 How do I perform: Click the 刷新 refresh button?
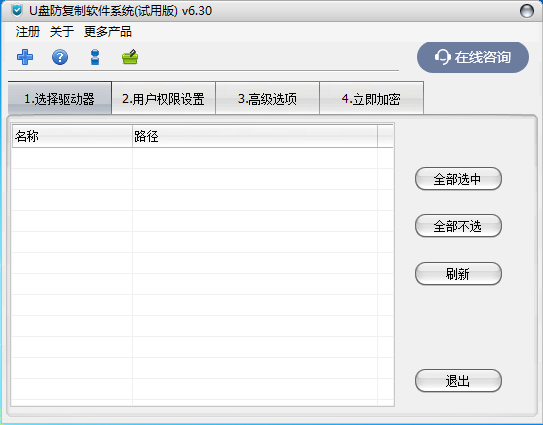458,274
